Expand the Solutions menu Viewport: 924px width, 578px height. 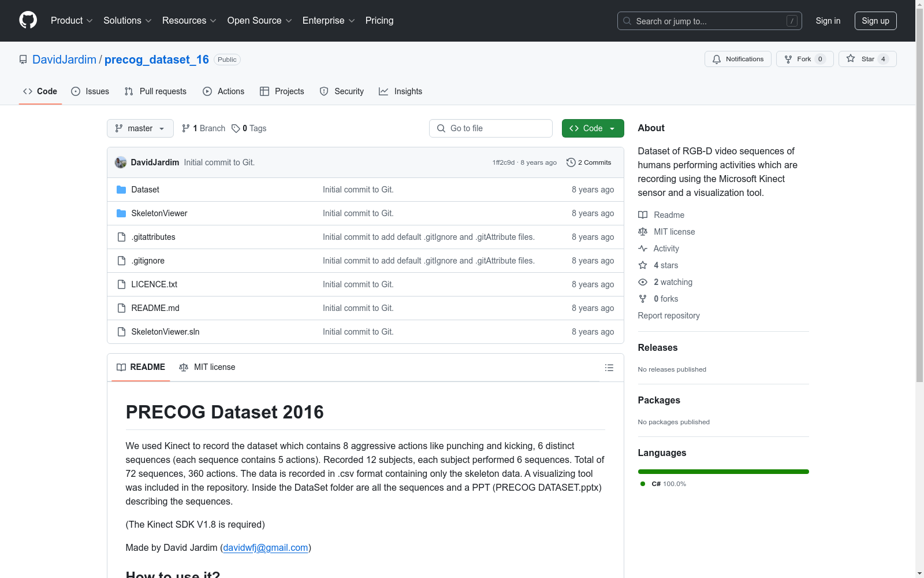(128, 21)
